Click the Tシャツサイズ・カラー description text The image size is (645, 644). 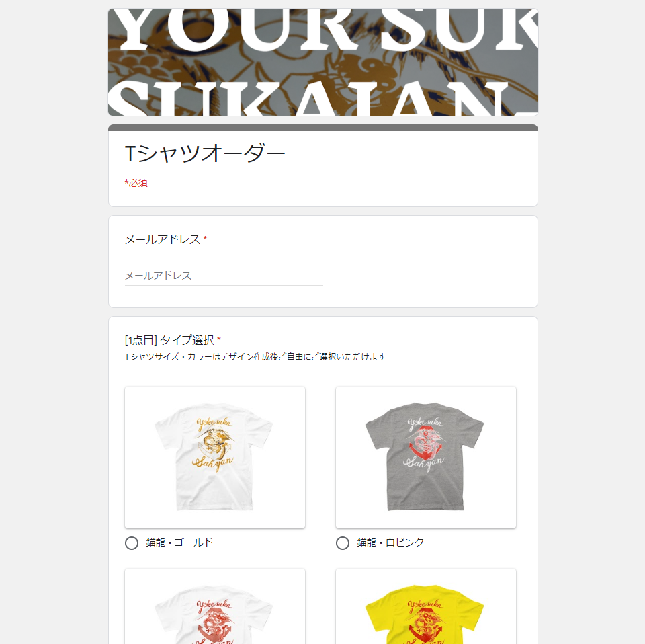255,356
